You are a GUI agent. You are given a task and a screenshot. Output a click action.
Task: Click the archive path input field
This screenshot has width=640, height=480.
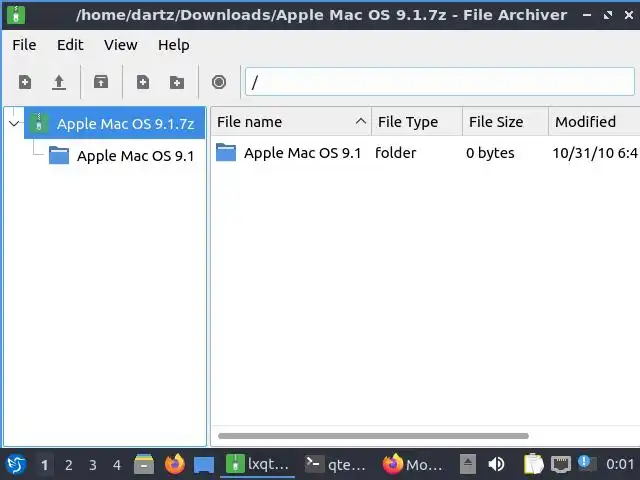[x=440, y=82]
